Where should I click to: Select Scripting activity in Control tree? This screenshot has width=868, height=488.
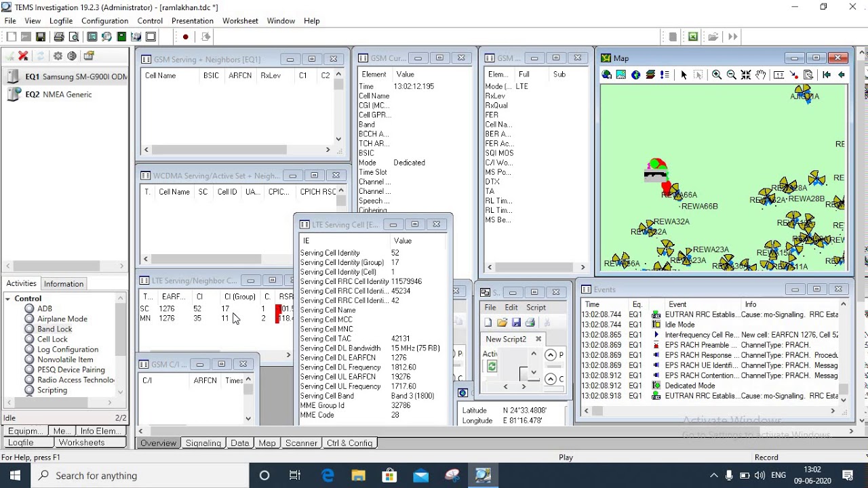coord(52,390)
